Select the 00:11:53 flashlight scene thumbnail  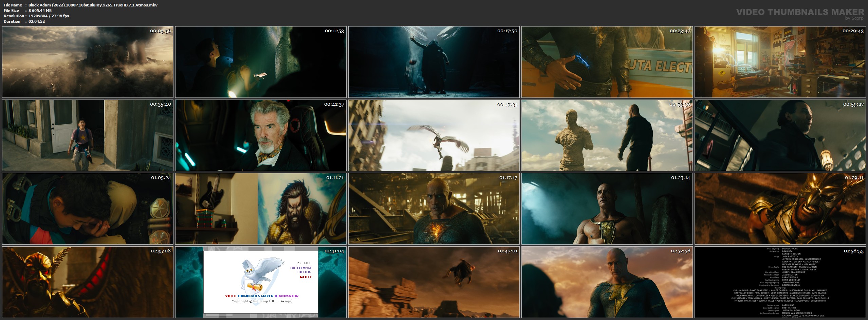pos(261,62)
